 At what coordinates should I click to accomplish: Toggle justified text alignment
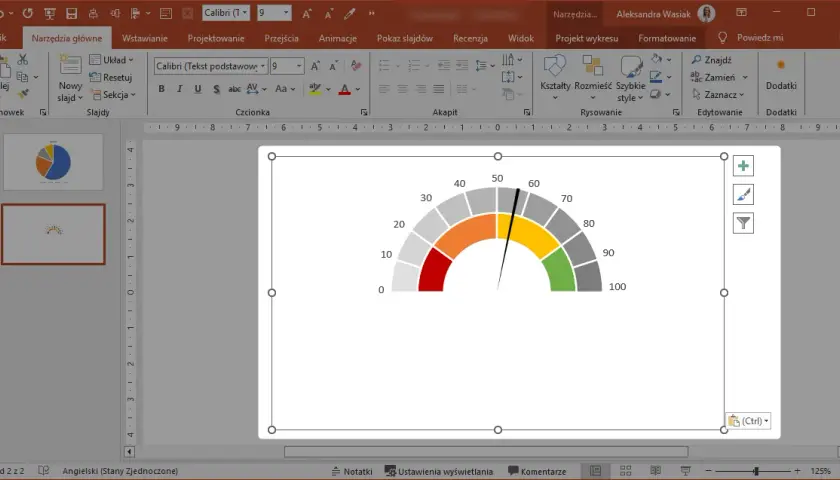click(439, 89)
